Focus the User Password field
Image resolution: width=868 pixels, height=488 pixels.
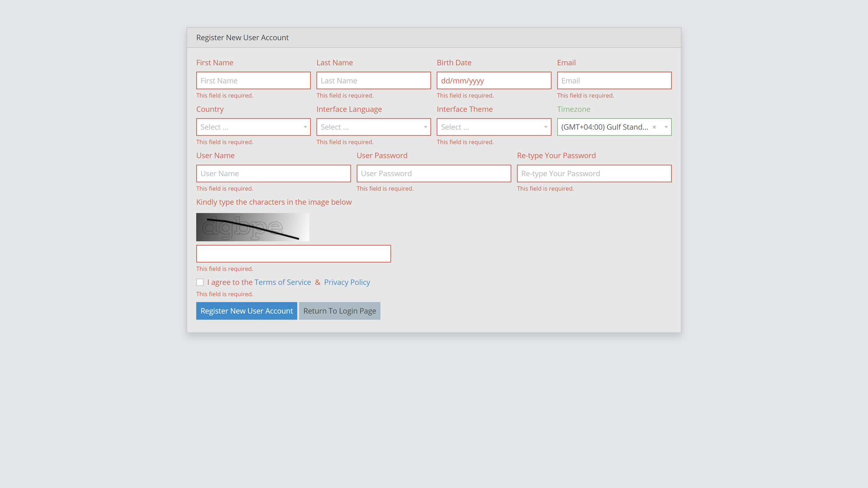coord(433,173)
